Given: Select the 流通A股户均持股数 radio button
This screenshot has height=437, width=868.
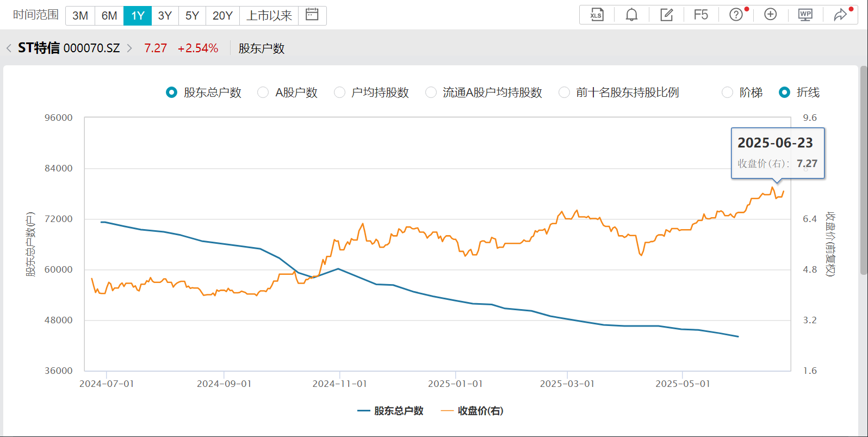Looking at the screenshot, I should tap(431, 93).
